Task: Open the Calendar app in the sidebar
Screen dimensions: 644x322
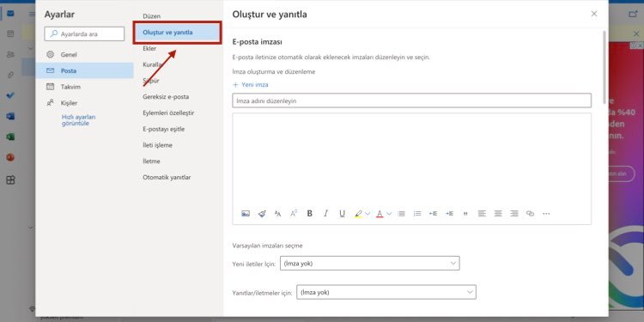Action: [x=10, y=33]
